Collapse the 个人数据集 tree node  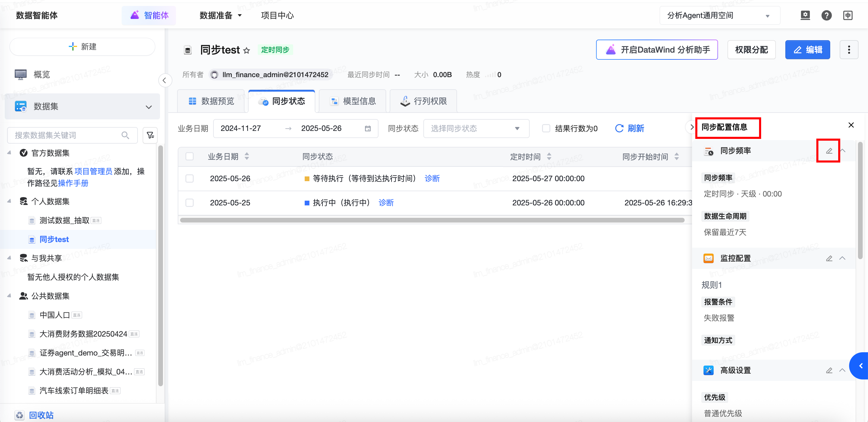click(x=9, y=201)
